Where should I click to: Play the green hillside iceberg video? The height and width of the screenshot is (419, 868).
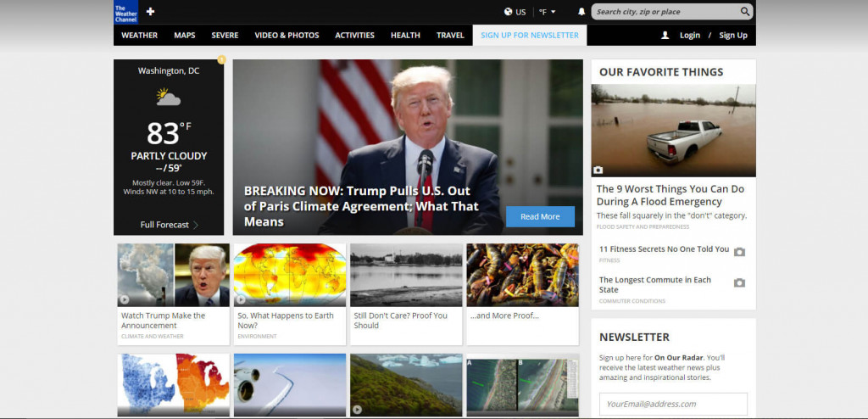click(x=357, y=410)
